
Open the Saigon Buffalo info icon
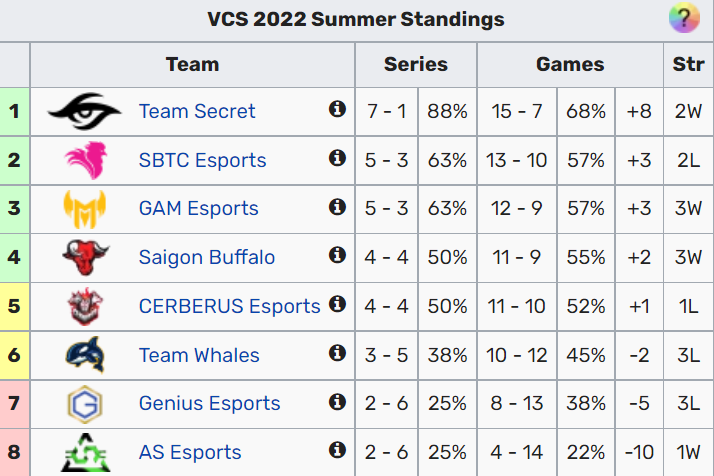(337, 255)
